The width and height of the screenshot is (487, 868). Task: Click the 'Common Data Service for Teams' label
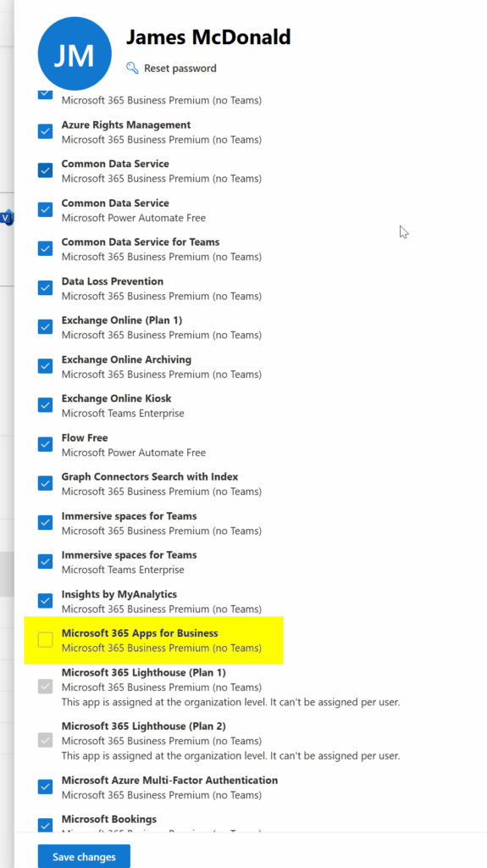141,242
